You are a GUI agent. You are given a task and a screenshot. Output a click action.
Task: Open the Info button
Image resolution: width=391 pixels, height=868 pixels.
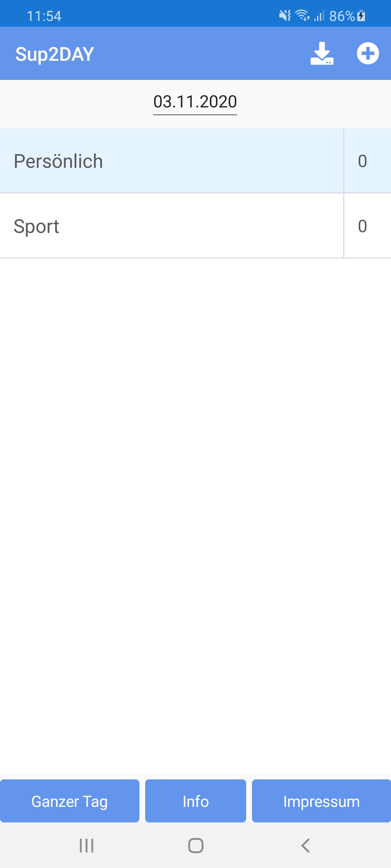pyautogui.click(x=195, y=801)
